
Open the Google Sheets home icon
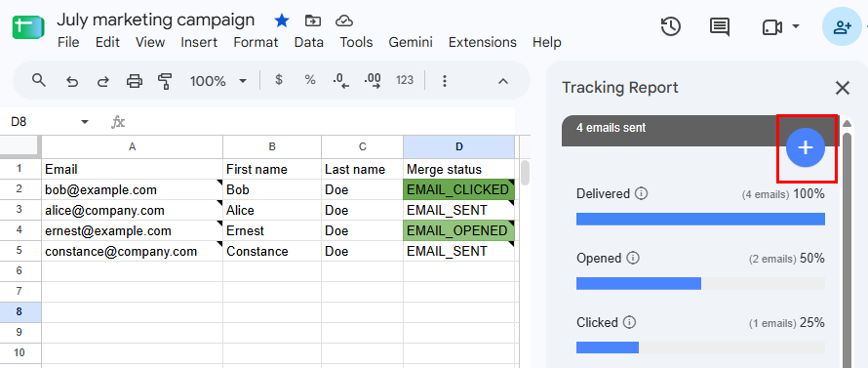[28, 27]
